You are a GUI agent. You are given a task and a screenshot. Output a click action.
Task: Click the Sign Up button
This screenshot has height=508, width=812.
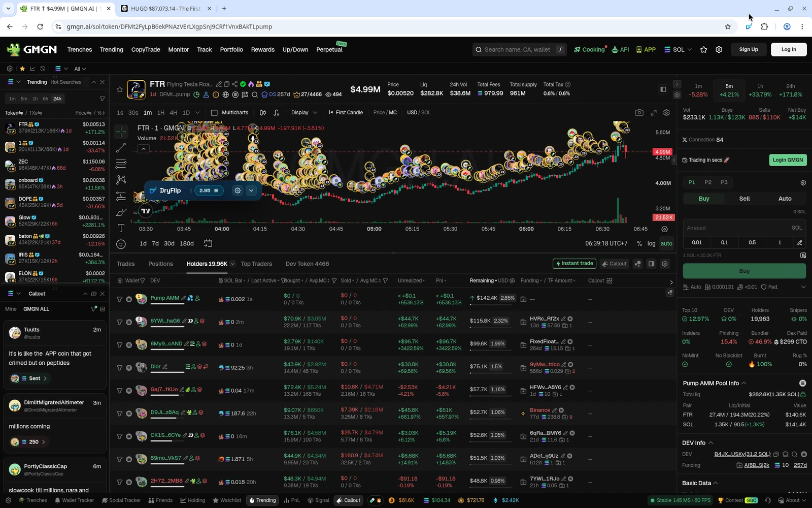749,49
